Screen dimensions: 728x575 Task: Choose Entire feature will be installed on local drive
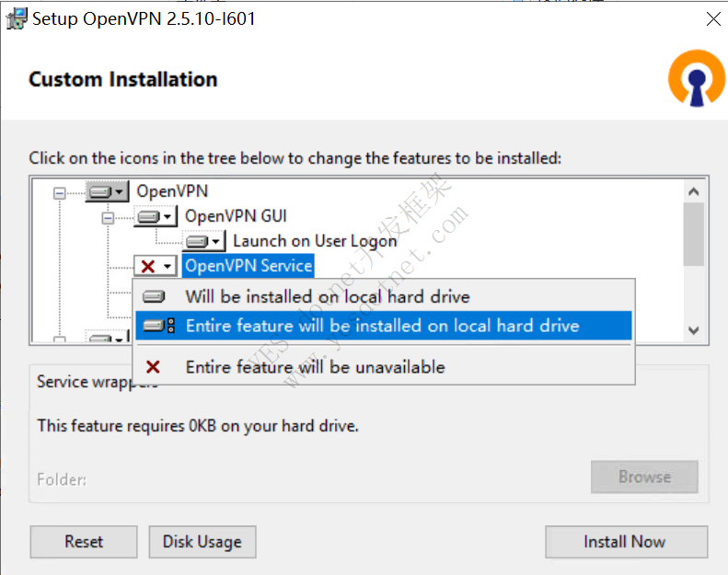(x=384, y=326)
